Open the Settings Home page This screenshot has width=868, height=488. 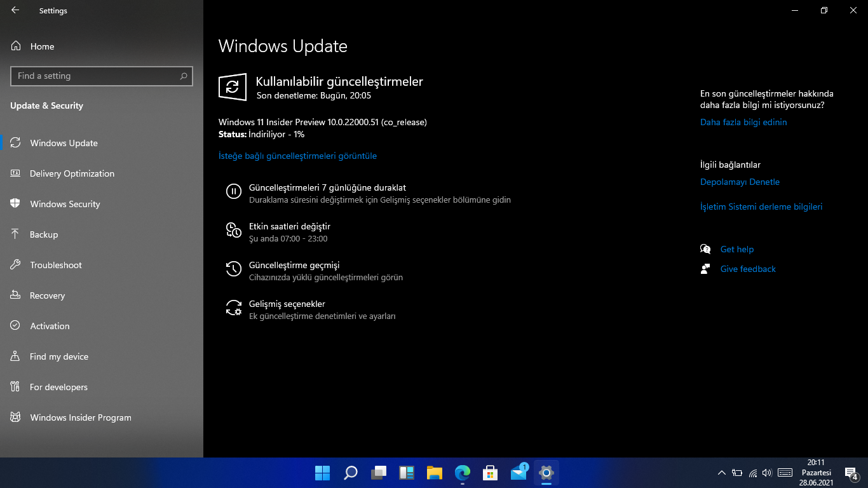click(x=42, y=46)
